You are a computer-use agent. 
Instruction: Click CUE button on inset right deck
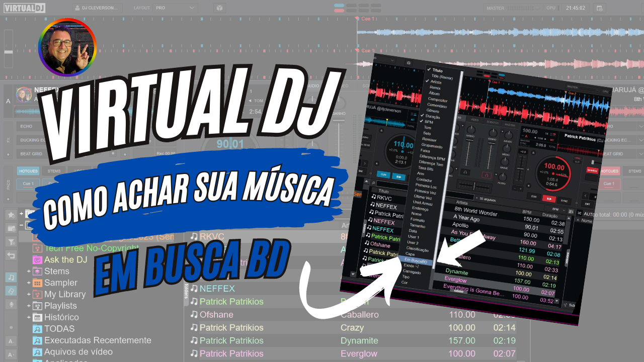pyautogui.click(x=533, y=196)
